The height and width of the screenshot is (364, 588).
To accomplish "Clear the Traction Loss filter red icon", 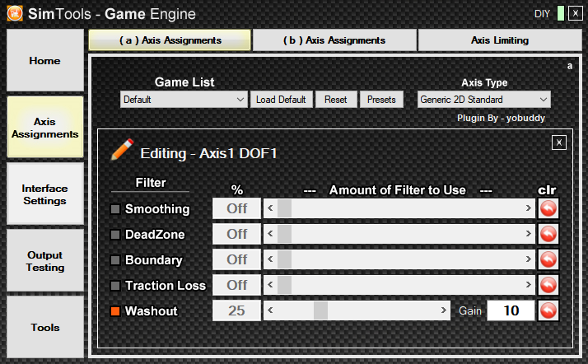I will 548,285.
